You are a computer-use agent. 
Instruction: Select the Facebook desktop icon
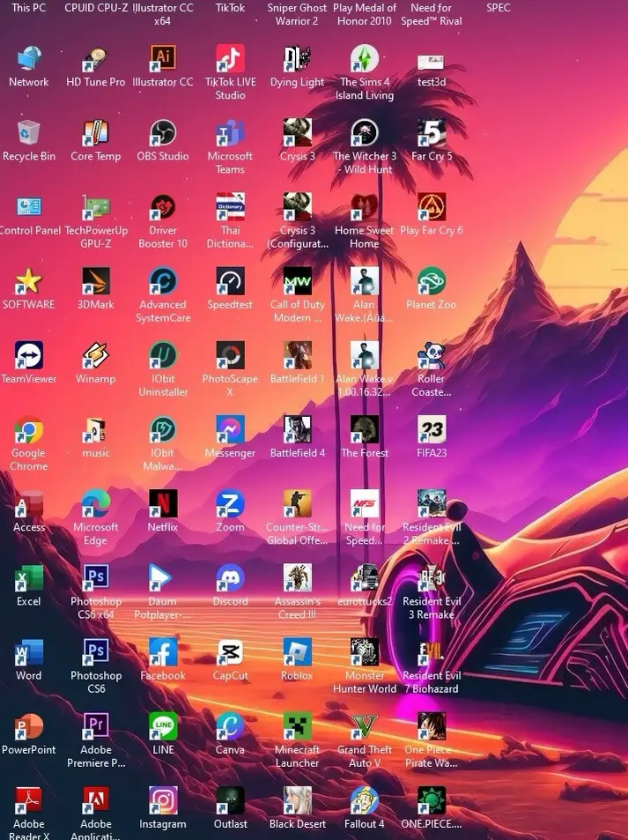[x=163, y=652]
